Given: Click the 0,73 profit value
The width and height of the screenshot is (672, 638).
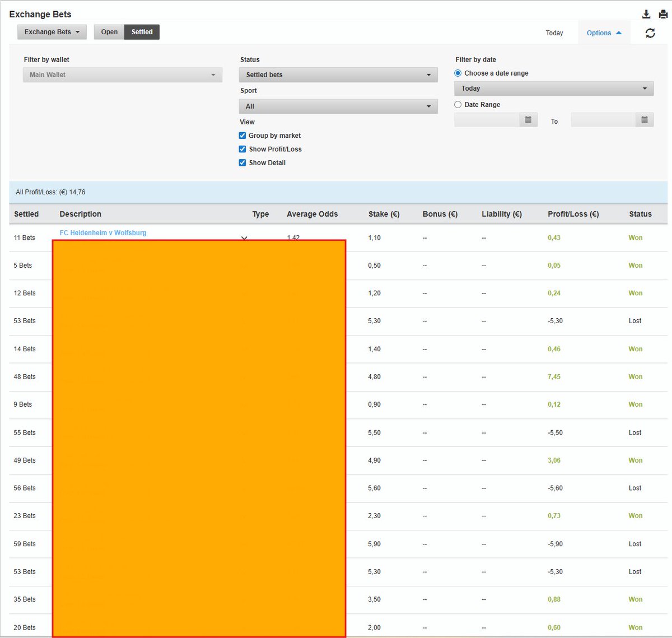Looking at the screenshot, I should [554, 516].
